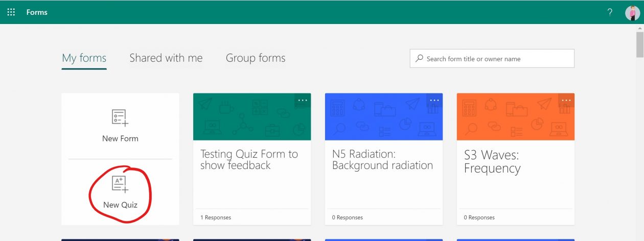Open more options on N5 Radiation card

(x=434, y=100)
